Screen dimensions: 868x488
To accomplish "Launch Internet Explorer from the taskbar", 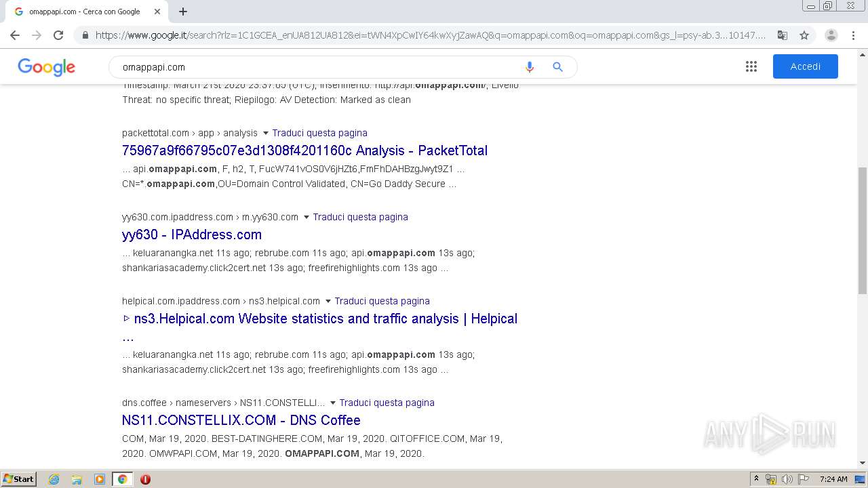I will point(54,479).
